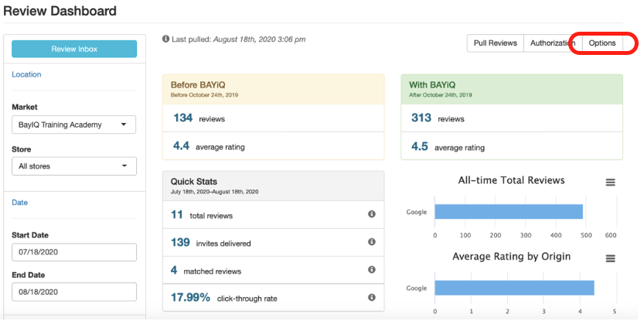Click Google bar in All-time Total Reviews
Screen dimensions: 644x321
pos(509,212)
